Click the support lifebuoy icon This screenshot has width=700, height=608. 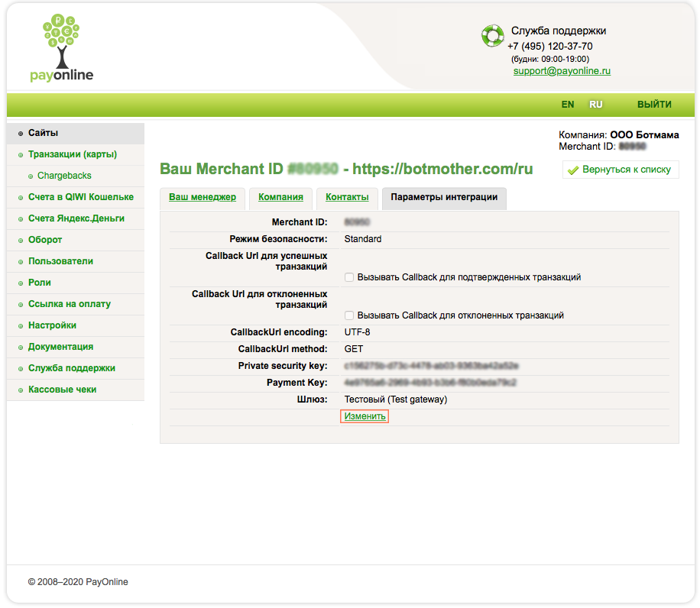[x=492, y=35]
